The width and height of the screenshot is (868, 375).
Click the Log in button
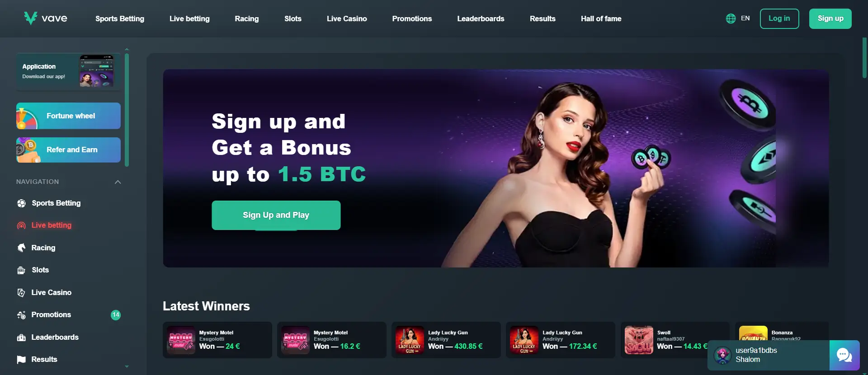pos(779,19)
